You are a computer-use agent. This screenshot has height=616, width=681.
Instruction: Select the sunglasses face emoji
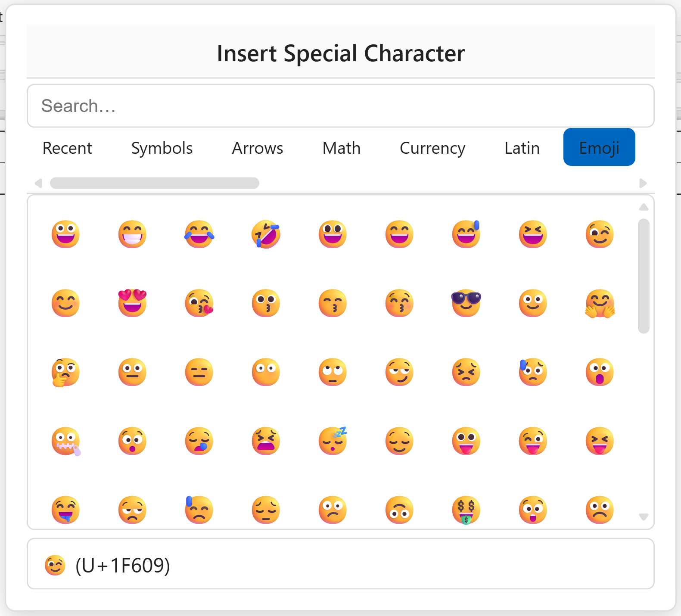pos(466,303)
